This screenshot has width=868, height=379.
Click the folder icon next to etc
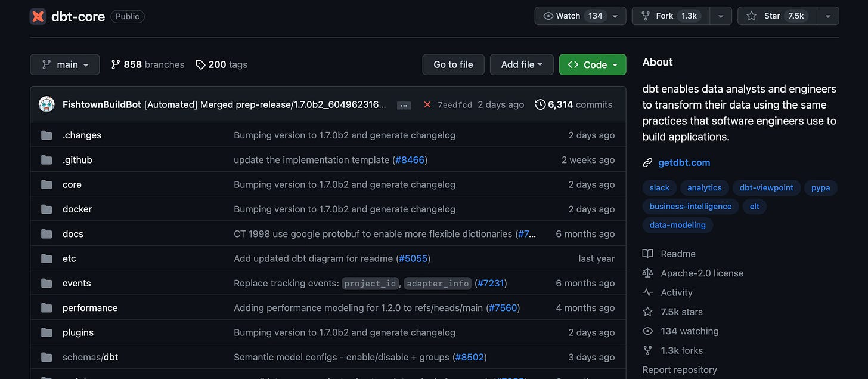coord(46,258)
